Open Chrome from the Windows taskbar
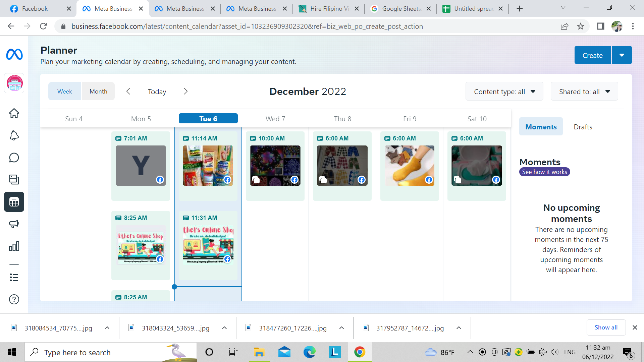Viewport: 644px width, 362px height. point(360,352)
